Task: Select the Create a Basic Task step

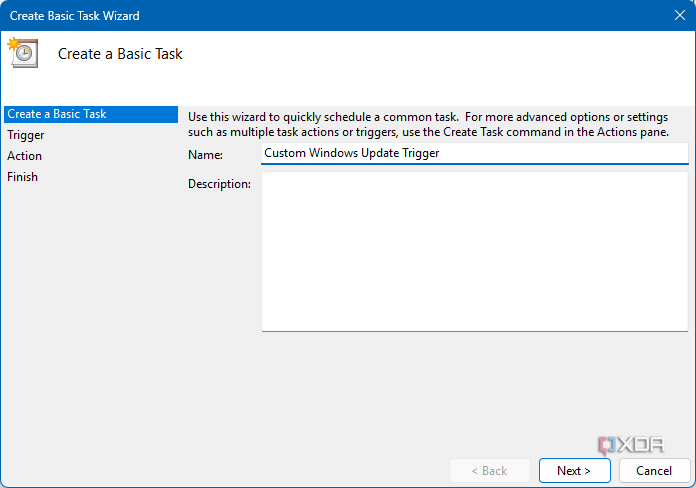Action: coord(91,114)
